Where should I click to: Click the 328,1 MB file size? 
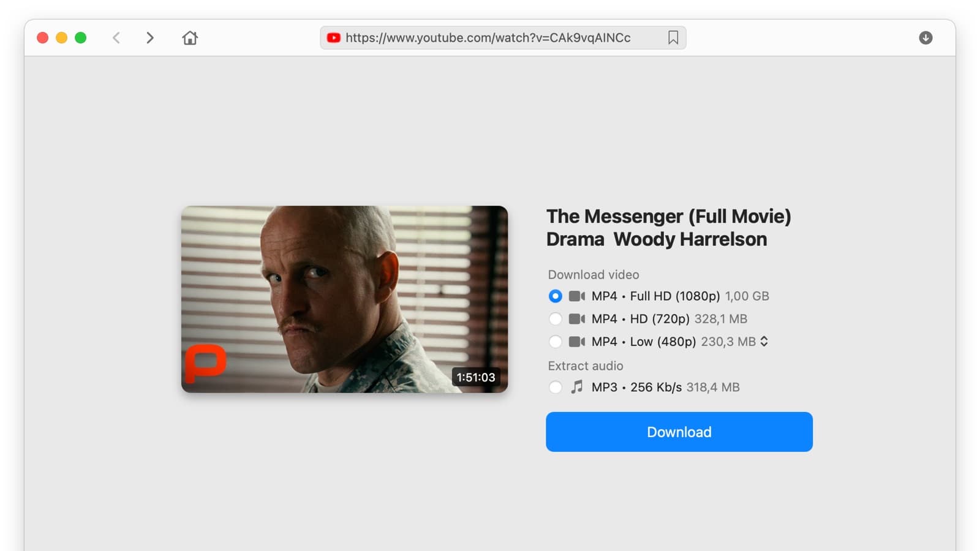pyautogui.click(x=721, y=319)
